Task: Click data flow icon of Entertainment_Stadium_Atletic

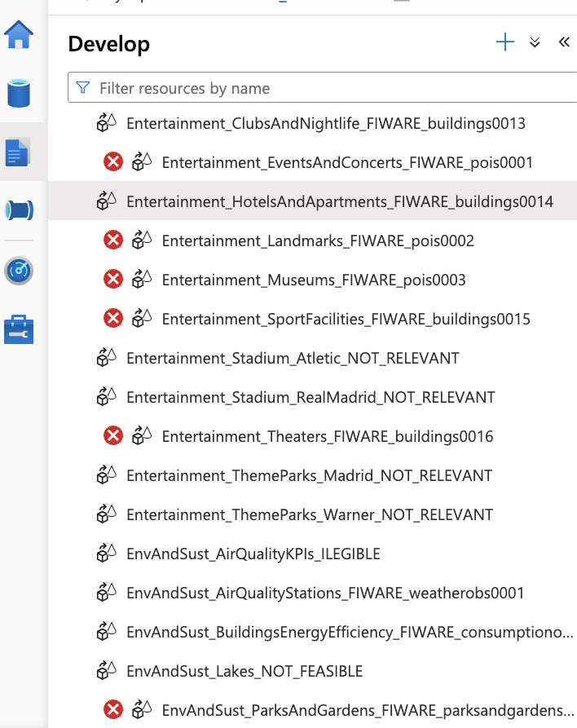Action: tap(106, 358)
